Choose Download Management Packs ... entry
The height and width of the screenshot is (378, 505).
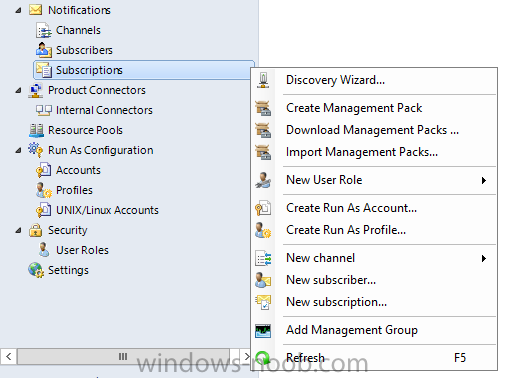(374, 130)
